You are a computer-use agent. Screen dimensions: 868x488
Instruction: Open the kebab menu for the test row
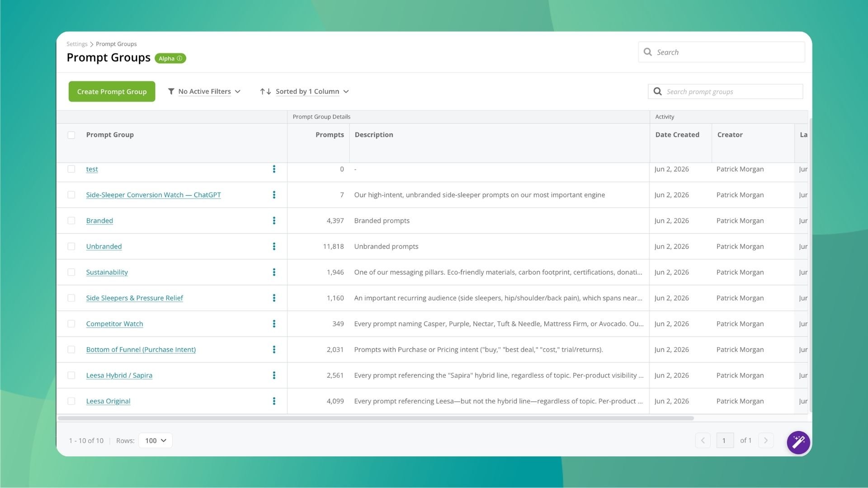pyautogui.click(x=274, y=169)
